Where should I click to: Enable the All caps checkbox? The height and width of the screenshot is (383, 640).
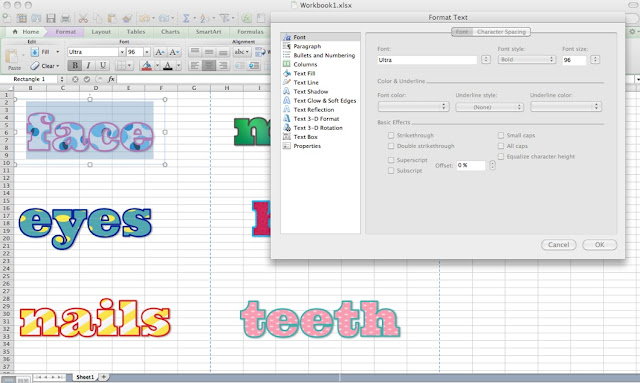[x=501, y=146]
